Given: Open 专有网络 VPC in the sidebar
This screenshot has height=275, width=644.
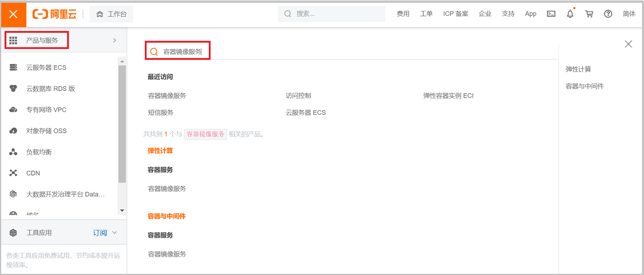Looking at the screenshot, I should (x=46, y=109).
